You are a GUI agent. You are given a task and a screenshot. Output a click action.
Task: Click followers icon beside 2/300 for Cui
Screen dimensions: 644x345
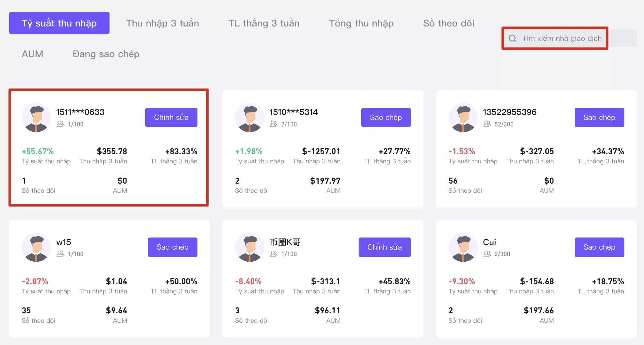pos(487,254)
